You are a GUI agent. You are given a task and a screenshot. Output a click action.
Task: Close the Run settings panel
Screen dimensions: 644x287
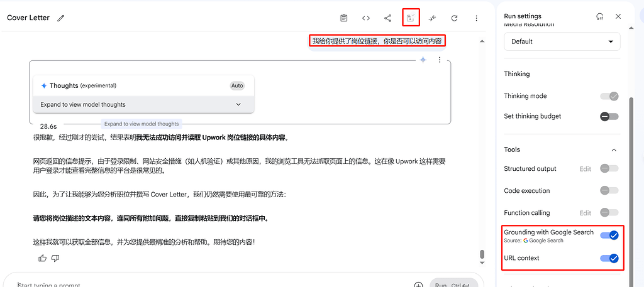(x=618, y=16)
